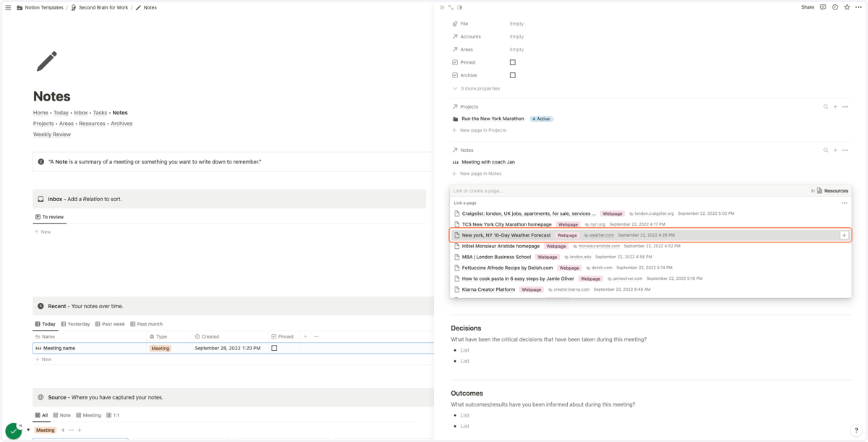Switch to Note tab in Source section
The width and height of the screenshot is (868, 442).
[61, 415]
